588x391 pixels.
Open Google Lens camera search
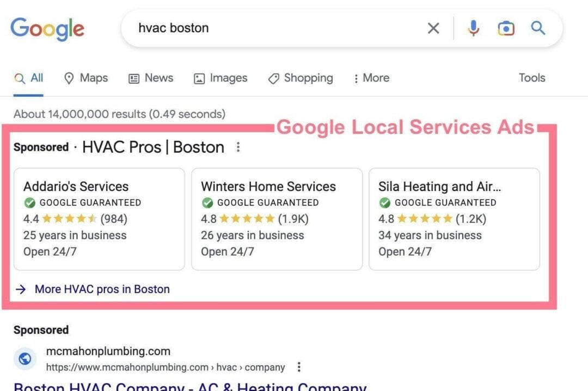point(505,28)
